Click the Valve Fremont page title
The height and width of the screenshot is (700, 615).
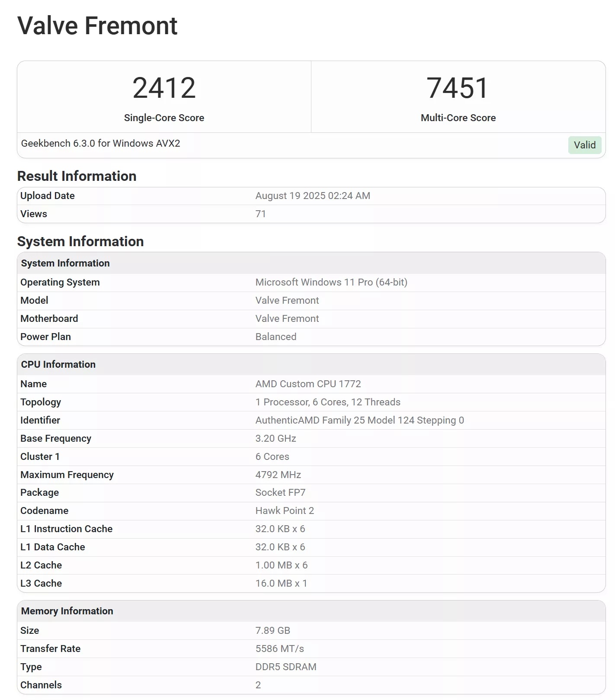(x=97, y=26)
